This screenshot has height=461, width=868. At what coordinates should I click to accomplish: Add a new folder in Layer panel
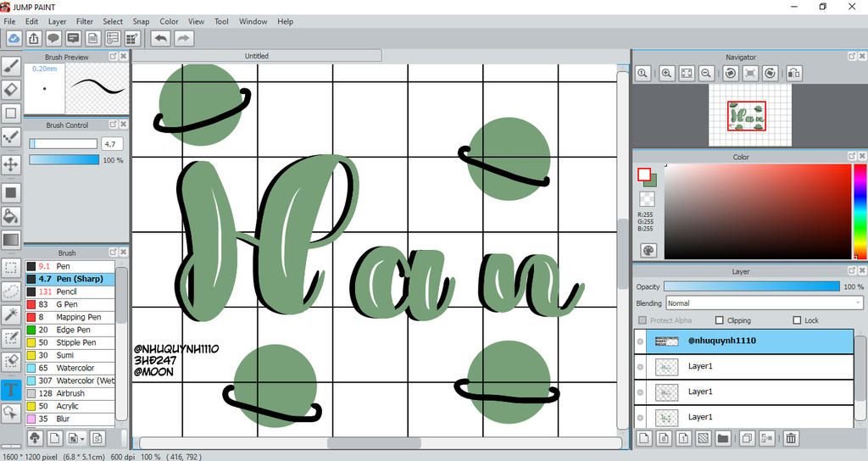[x=722, y=438]
